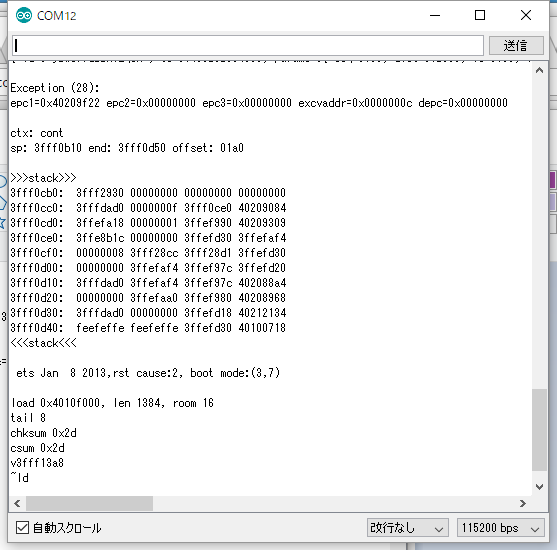Viewport: 557px width, 550px height.
Task: Open the 115200 bps baud rate dropdown
Action: (x=501, y=528)
